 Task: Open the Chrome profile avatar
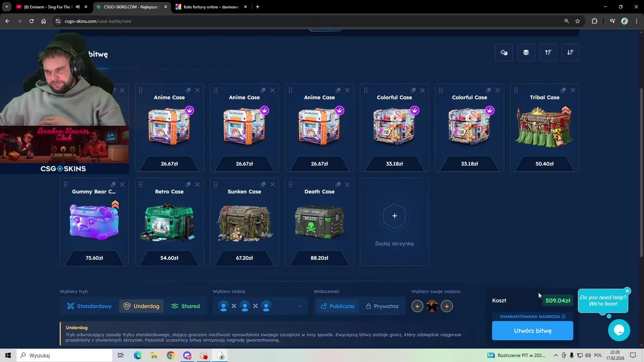coord(624,21)
